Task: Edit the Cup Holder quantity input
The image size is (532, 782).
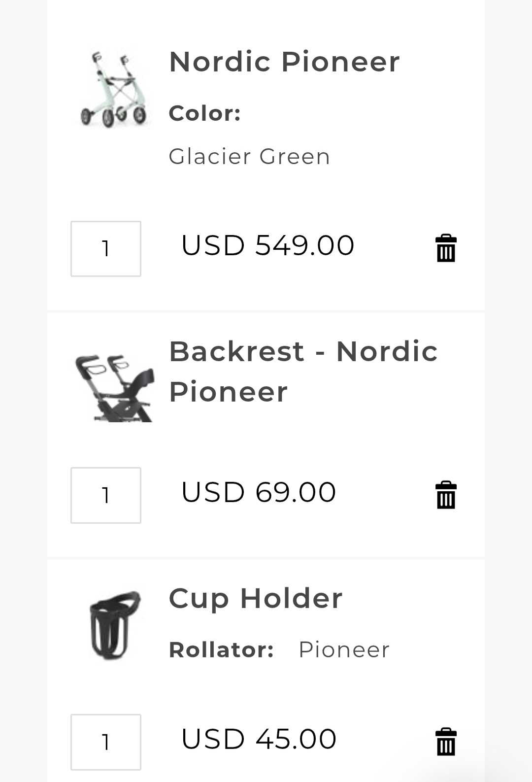Action: (x=106, y=742)
